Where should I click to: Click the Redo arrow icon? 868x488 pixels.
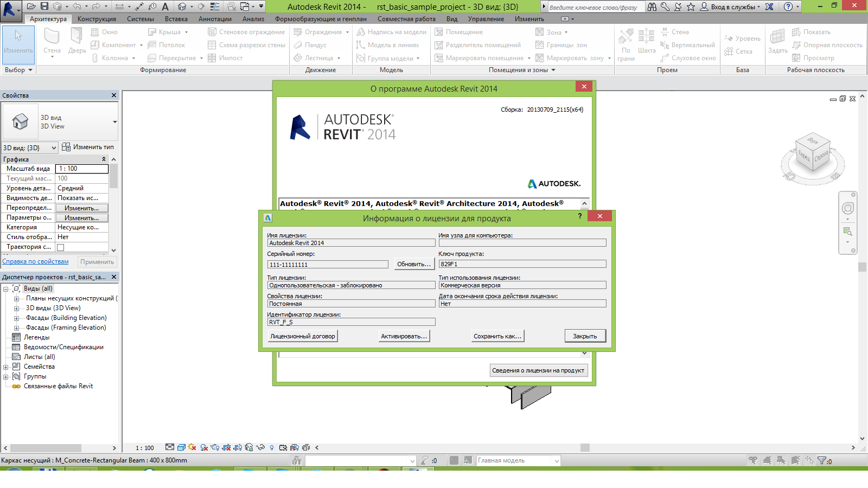click(x=96, y=7)
